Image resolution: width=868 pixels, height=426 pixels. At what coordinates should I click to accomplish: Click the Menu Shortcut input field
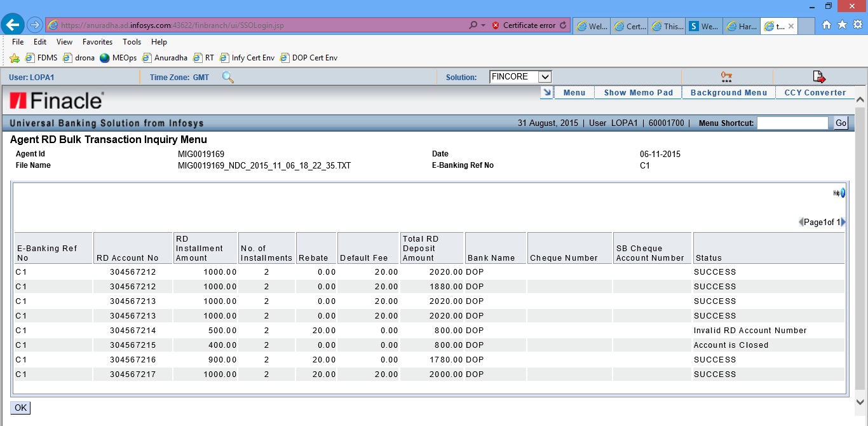[x=792, y=123]
